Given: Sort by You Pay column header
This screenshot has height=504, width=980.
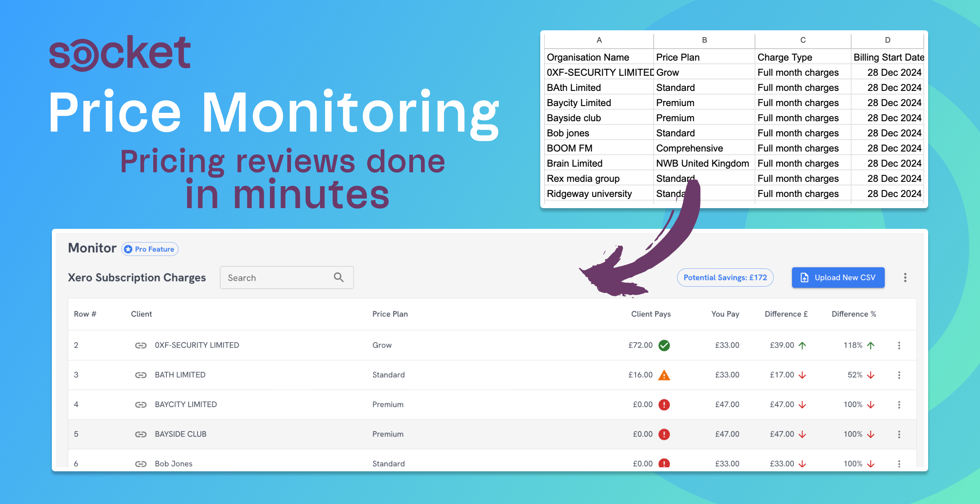Looking at the screenshot, I should [725, 314].
